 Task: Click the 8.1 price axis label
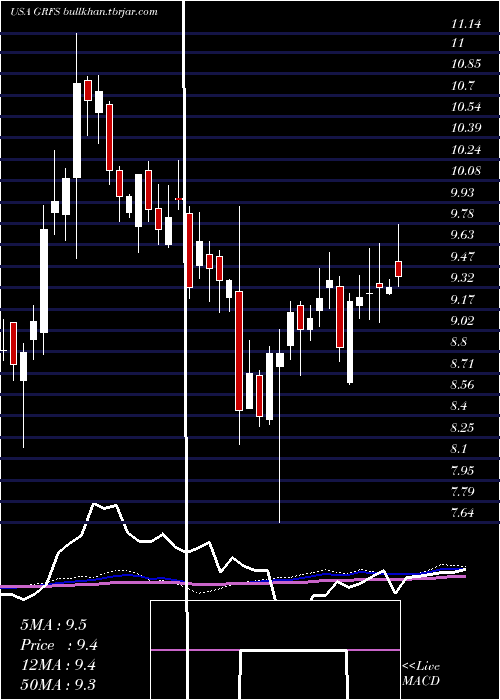point(459,448)
